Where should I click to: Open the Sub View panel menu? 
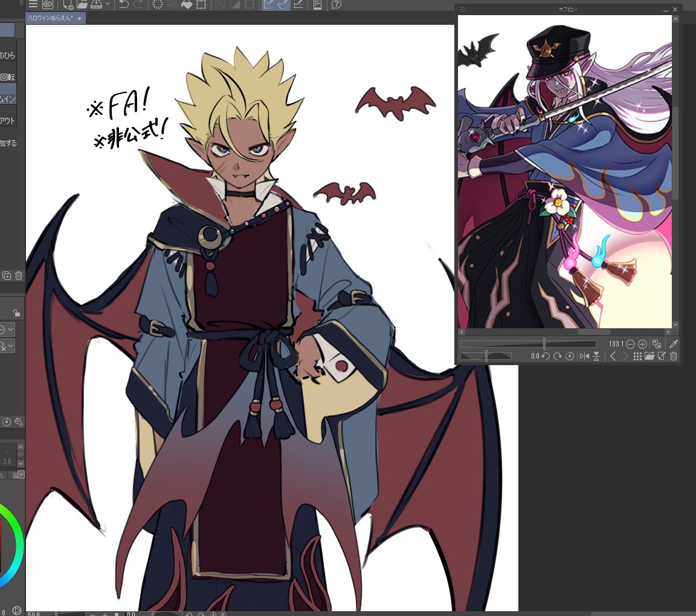[x=463, y=9]
